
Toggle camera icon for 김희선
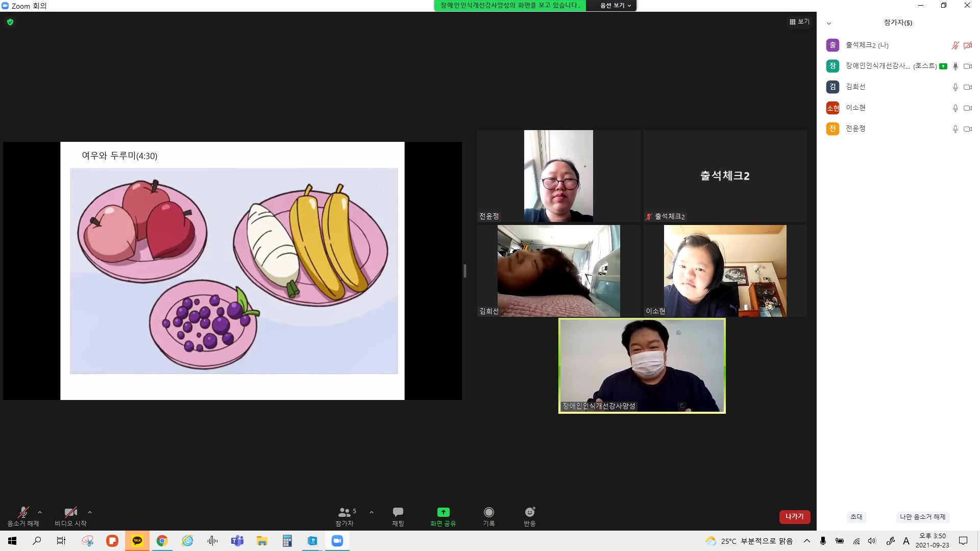click(967, 87)
